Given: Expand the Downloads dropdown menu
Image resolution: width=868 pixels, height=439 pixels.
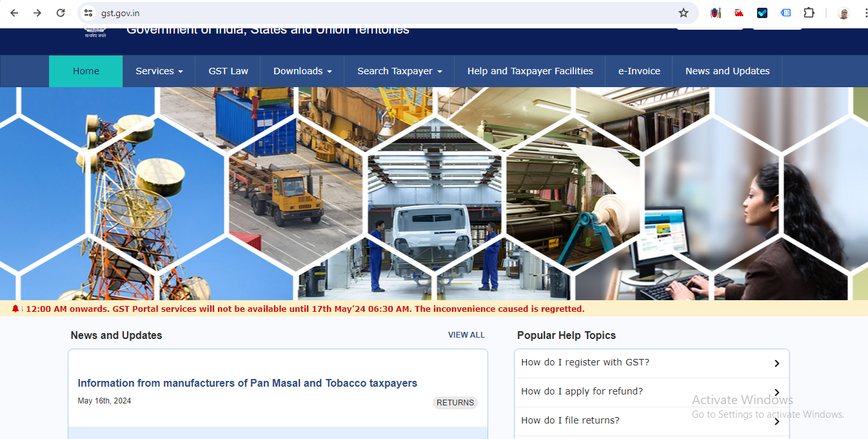Looking at the screenshot, I should click(x=302, y=71).
